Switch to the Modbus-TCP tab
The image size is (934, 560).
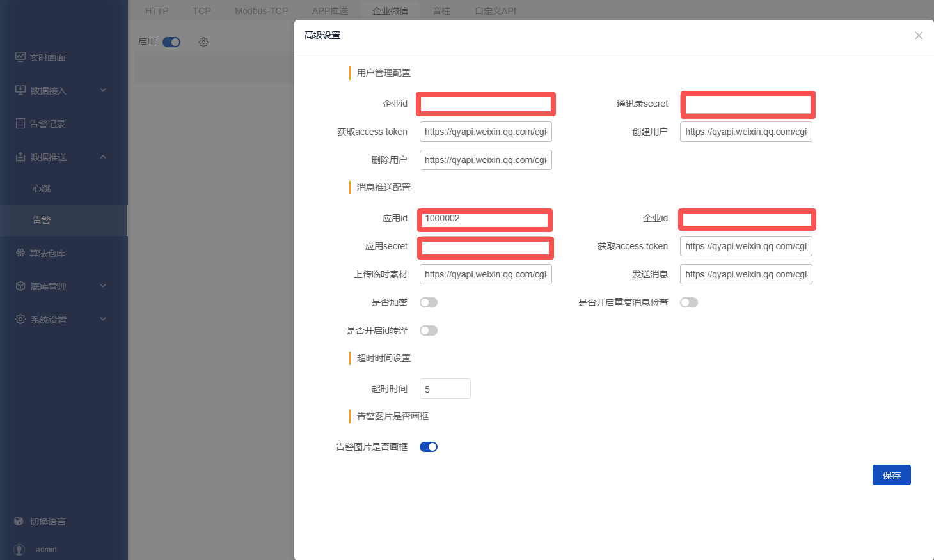click(x=261, y=11)
